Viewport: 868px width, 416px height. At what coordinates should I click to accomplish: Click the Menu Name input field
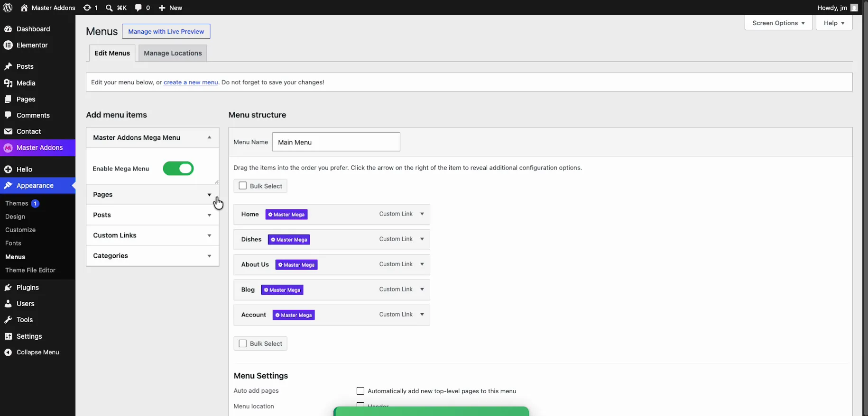[x=336, y=142]
